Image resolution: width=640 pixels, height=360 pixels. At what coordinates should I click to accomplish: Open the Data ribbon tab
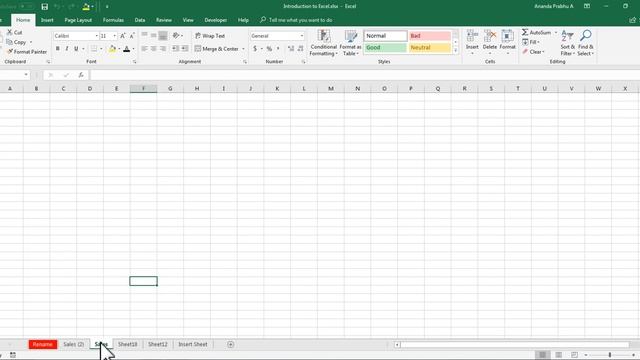[140, 20]
